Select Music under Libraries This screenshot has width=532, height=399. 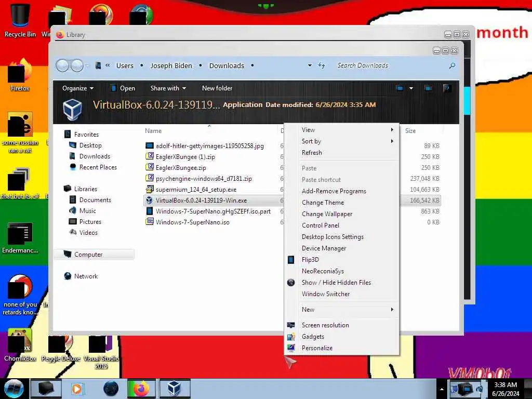click(87, 211)
